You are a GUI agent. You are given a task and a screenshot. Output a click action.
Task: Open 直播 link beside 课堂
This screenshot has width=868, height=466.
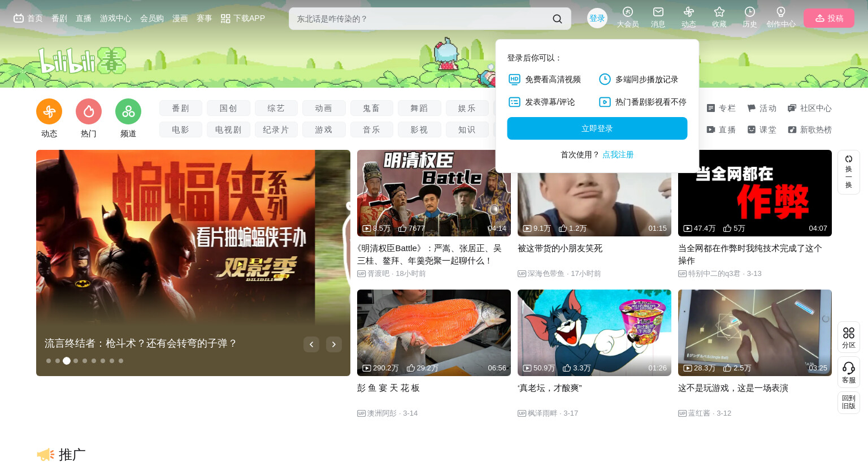[721, 130]
